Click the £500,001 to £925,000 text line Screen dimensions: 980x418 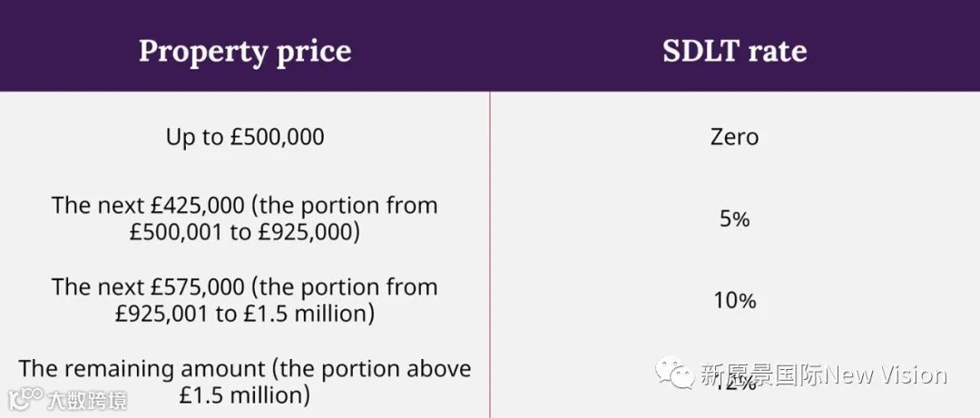pyautogui.click(x=245, y=232)
